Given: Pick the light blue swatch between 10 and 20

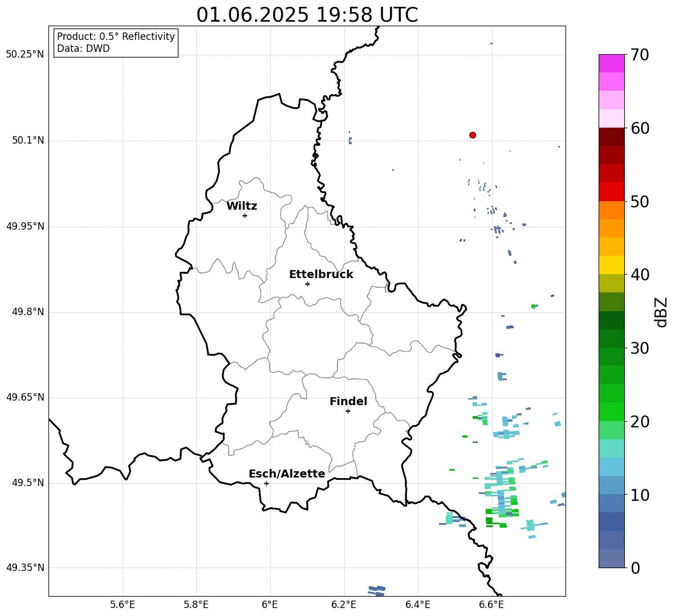Looking at the screenshot, I should coord(611,467).
